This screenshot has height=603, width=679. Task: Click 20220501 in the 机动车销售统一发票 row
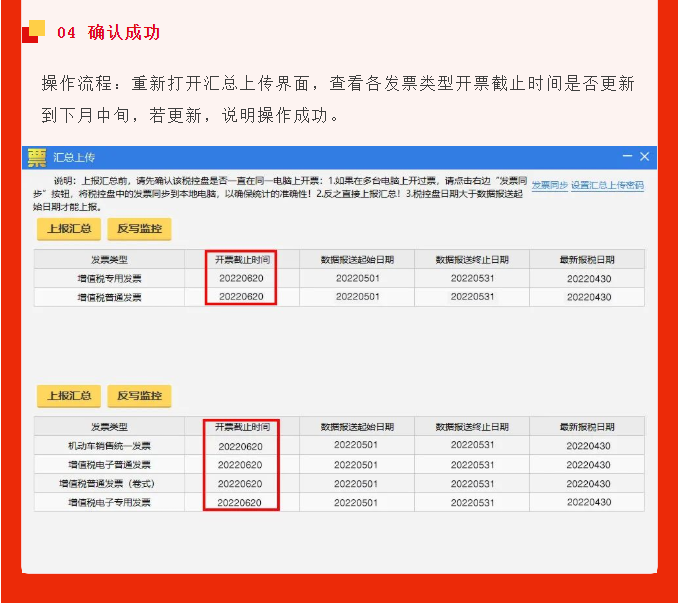[x=356, y=445]
